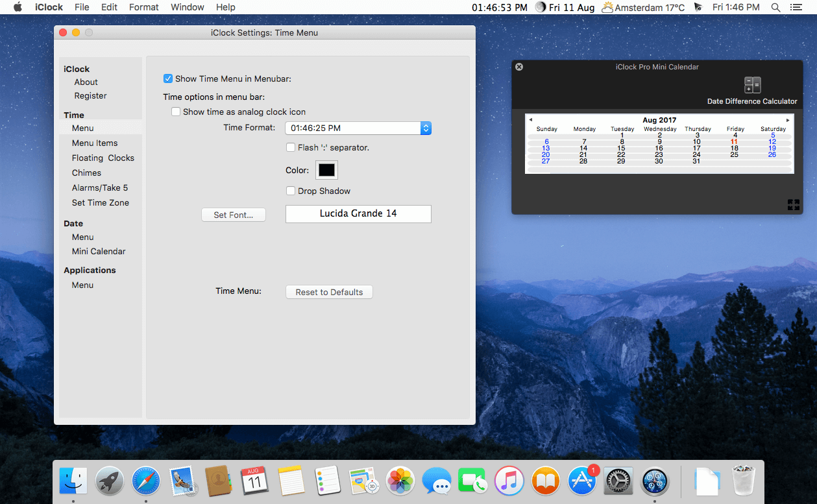
Task: Select Floating Clocks in the sidebar
Action: pos(103,158)
